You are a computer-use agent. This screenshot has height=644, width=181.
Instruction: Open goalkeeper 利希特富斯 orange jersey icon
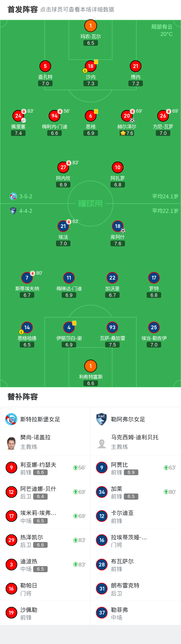(x=90, y=366)
